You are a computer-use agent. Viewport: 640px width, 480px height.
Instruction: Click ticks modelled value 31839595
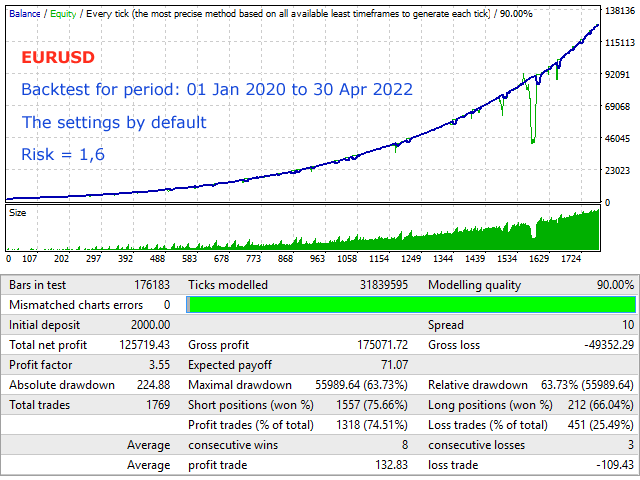tap(384, 285)
